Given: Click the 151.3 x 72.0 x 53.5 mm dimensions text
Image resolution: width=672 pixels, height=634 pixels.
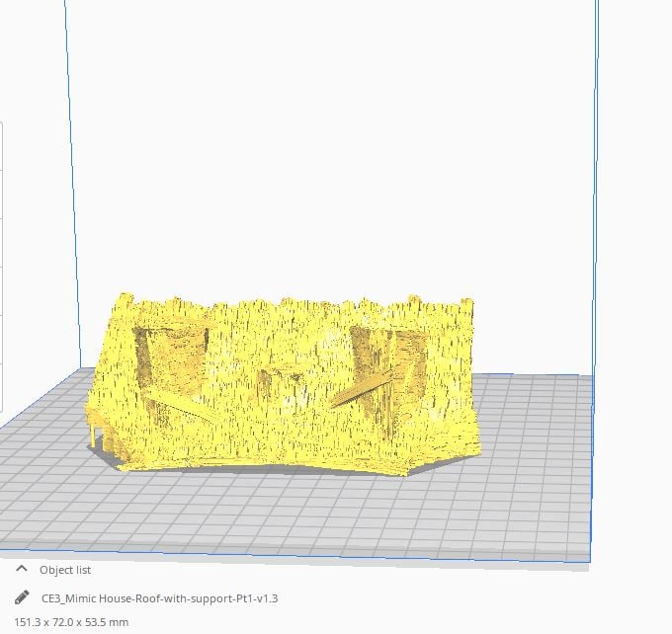Looking at the screenshot, I should click(71, 622).
